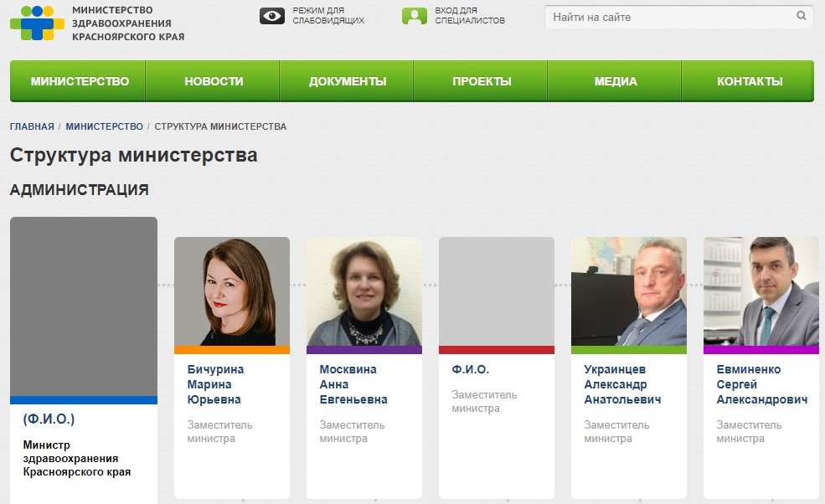Open the Медиа menu item

(615, 81)
